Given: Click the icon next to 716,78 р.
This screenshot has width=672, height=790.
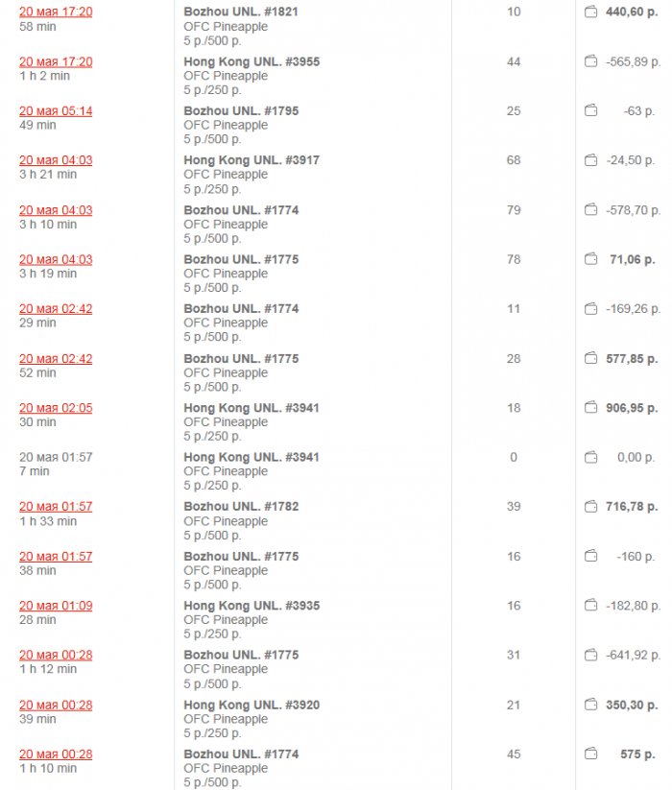Looking at the screenshot, I should click(590, 507).
